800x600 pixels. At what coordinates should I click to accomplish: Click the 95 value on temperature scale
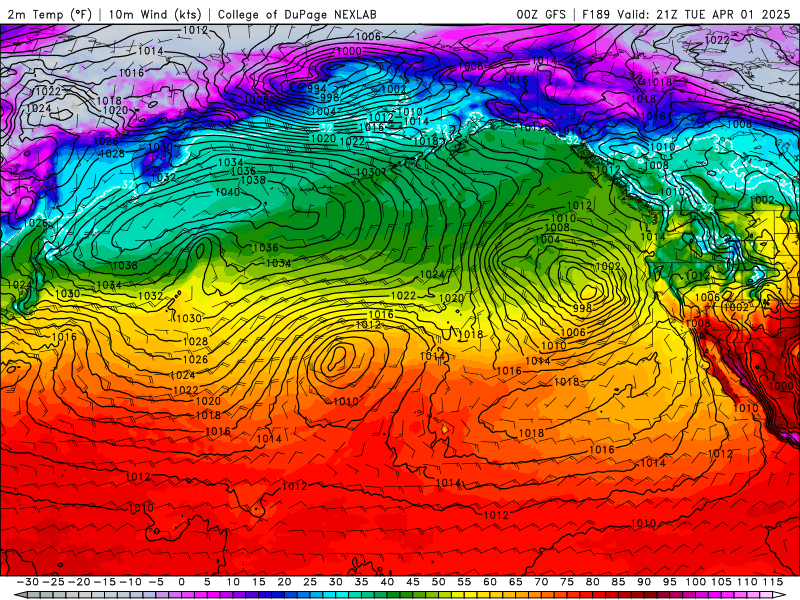click(x=669, y=582)
